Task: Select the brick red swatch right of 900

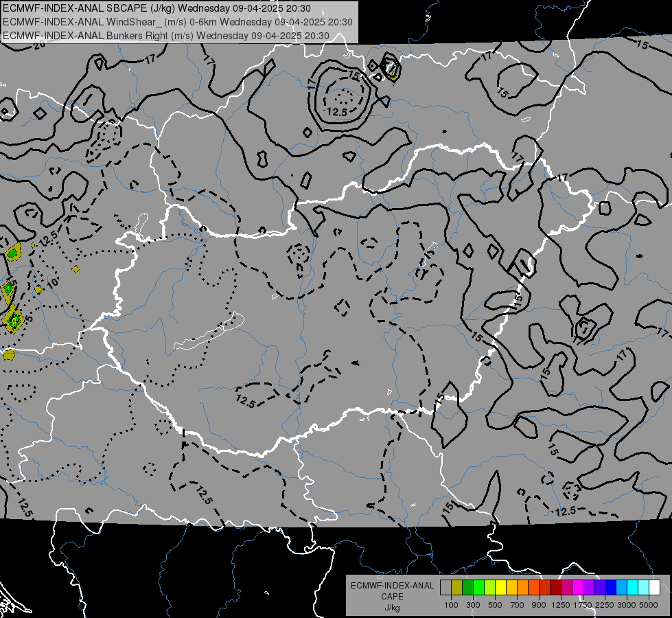Action: click(x=545, y=587)
